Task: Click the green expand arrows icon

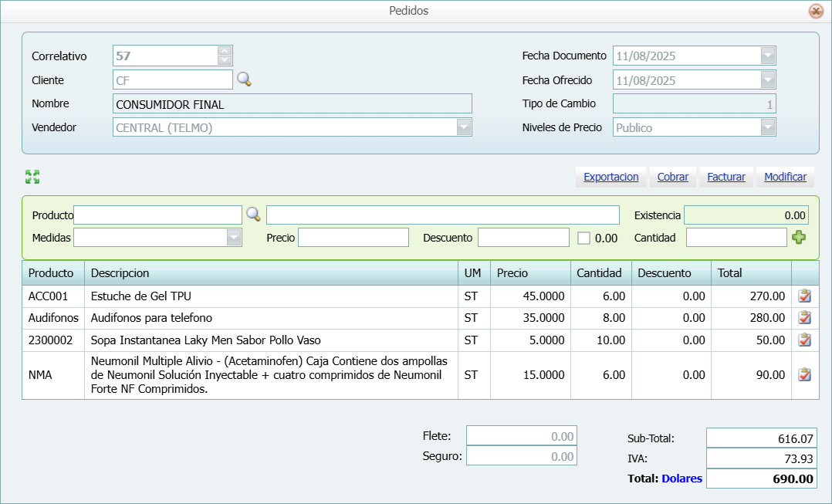Action: coord(32,177)
